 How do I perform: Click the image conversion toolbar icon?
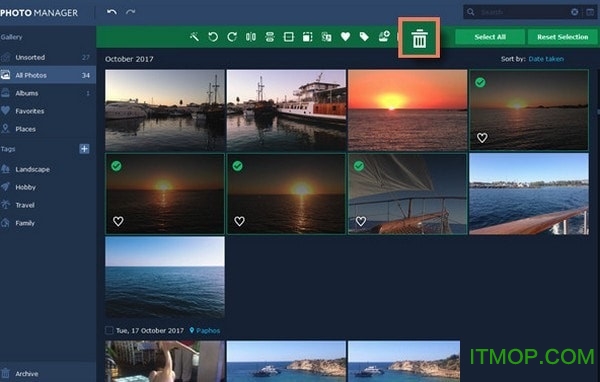pyautogui.click(x=326, y=37)
